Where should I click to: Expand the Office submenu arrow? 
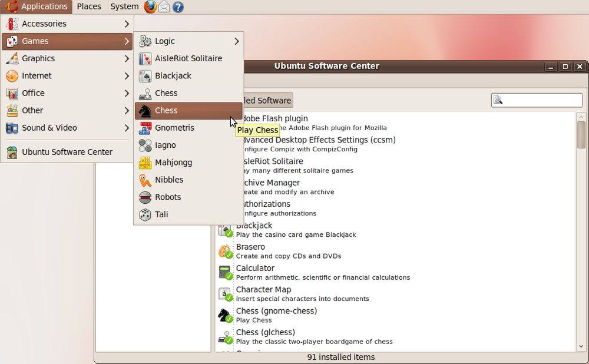pos(127,93)
